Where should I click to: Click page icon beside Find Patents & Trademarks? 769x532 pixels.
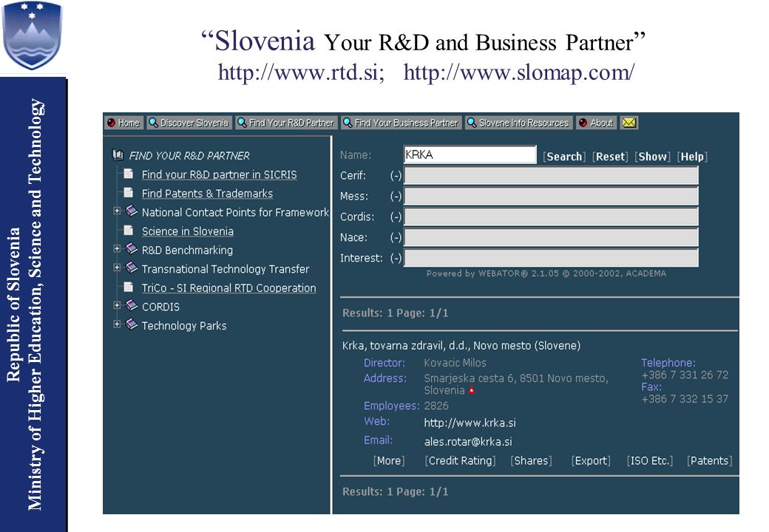click(x=129, y=192)
